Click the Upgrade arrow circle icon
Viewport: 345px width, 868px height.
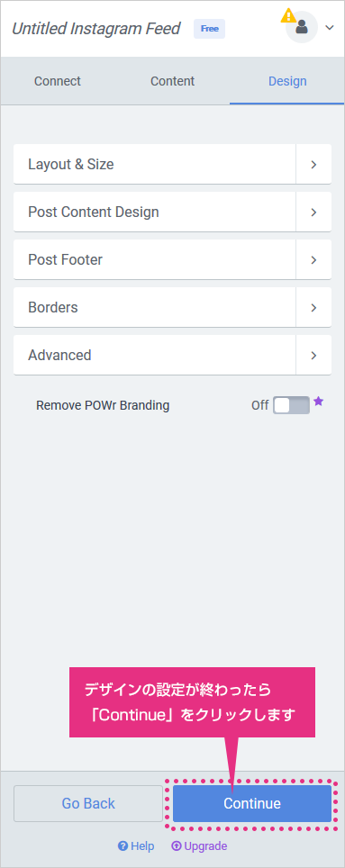tap(177, 845)
